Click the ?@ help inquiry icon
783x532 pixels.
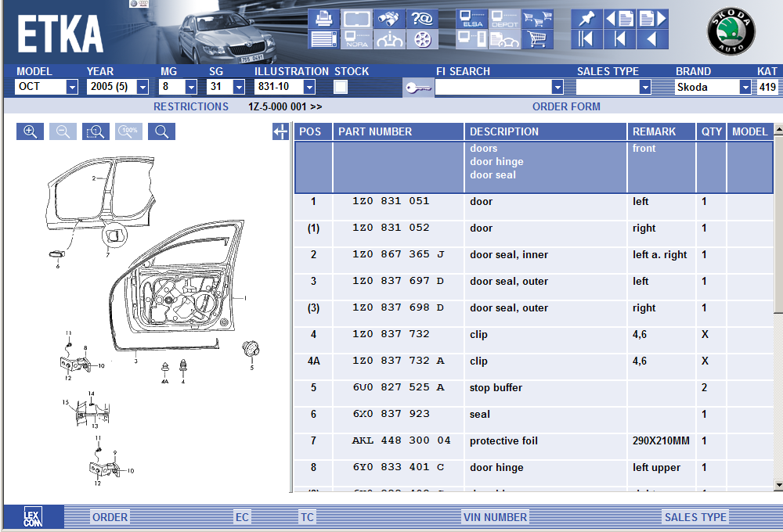click(x=422, y=19)
